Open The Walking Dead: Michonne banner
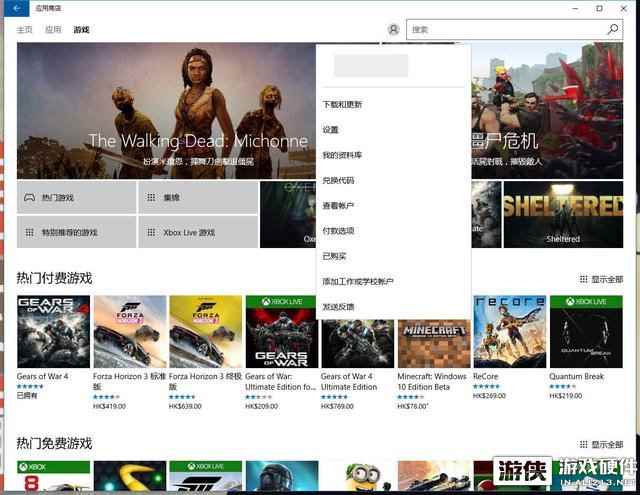 (x=167, y=111)
